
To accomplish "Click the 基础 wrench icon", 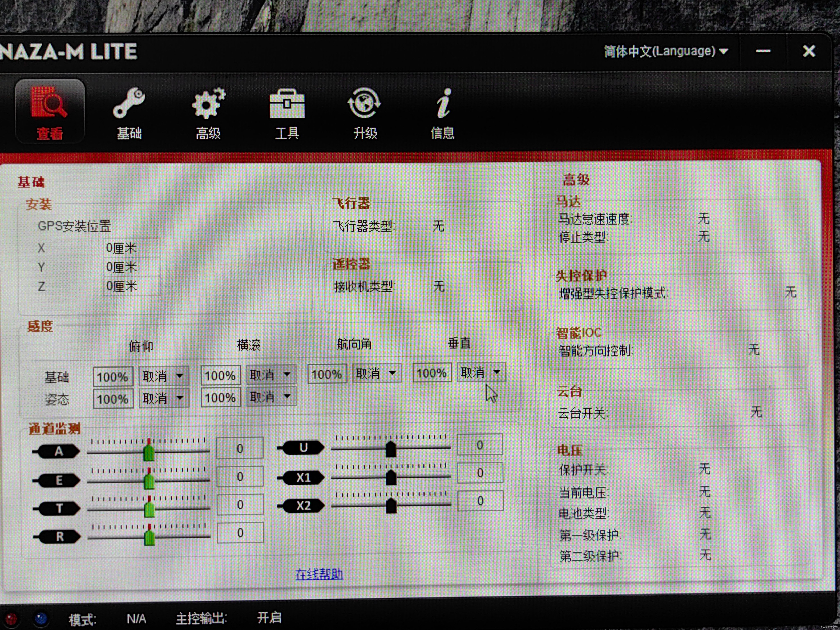I will coord(129,103).
